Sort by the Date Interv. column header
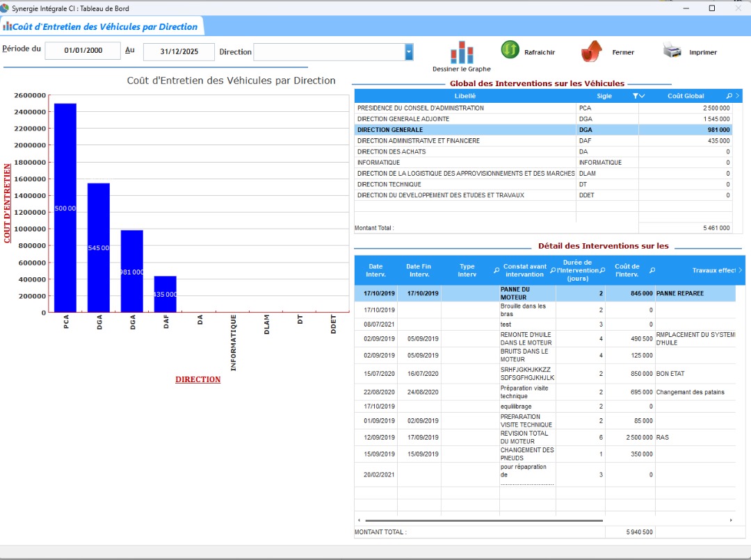 (375, 270)
